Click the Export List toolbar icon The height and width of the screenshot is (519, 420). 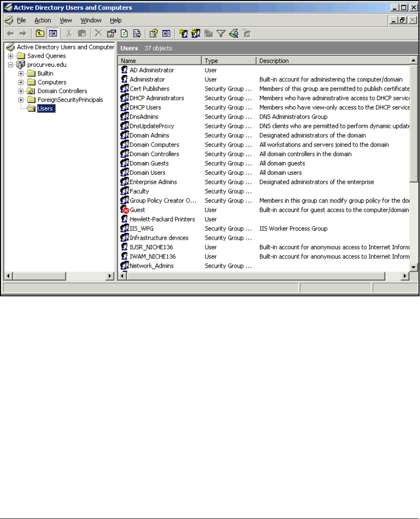pos(137,33)
